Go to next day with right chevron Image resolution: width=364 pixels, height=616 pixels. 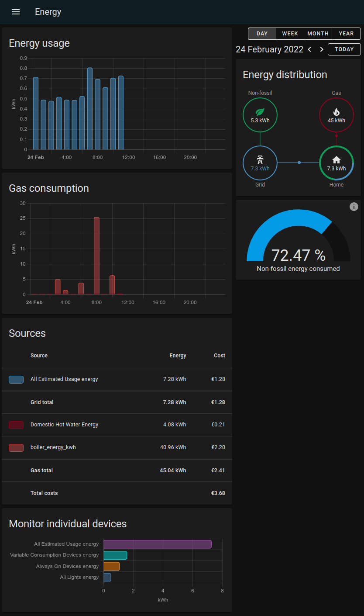click(x=322, y=49)
